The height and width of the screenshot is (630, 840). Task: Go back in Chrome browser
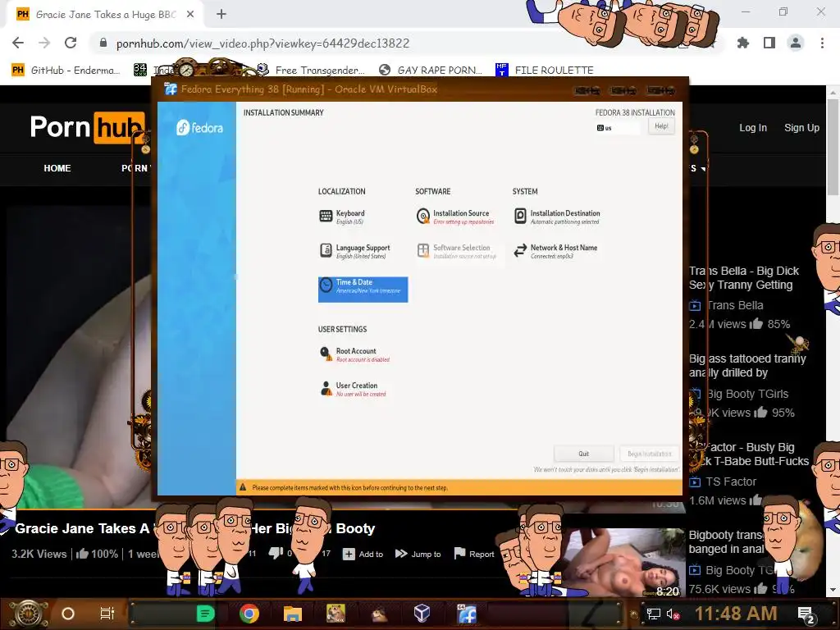click(18, 43)
